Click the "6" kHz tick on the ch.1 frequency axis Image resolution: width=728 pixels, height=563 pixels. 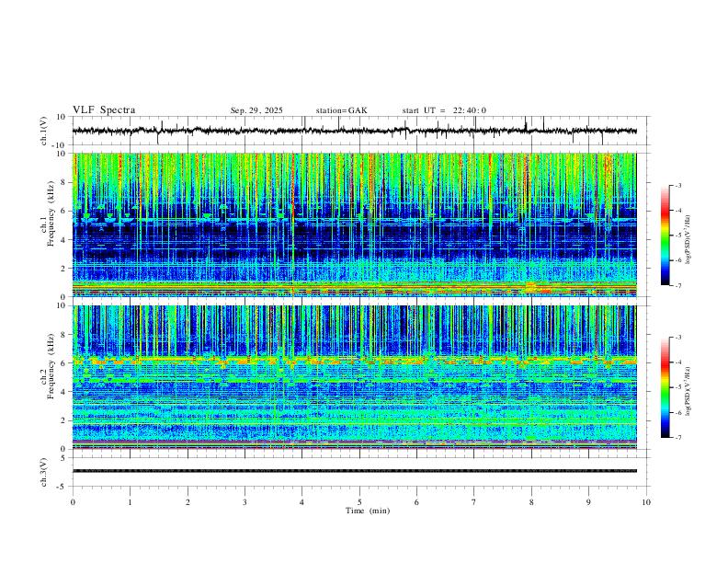pyautogui.click(x=64, y=211)
